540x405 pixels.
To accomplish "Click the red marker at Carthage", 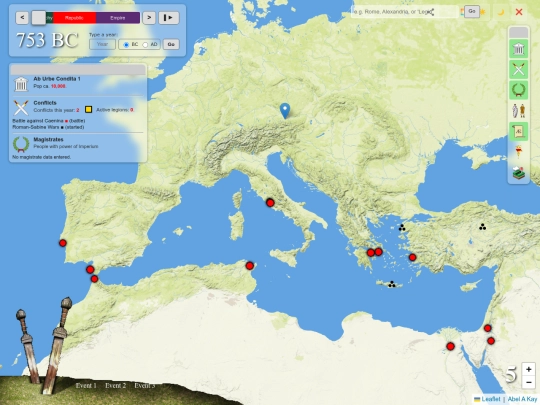I will click(250, 266).
